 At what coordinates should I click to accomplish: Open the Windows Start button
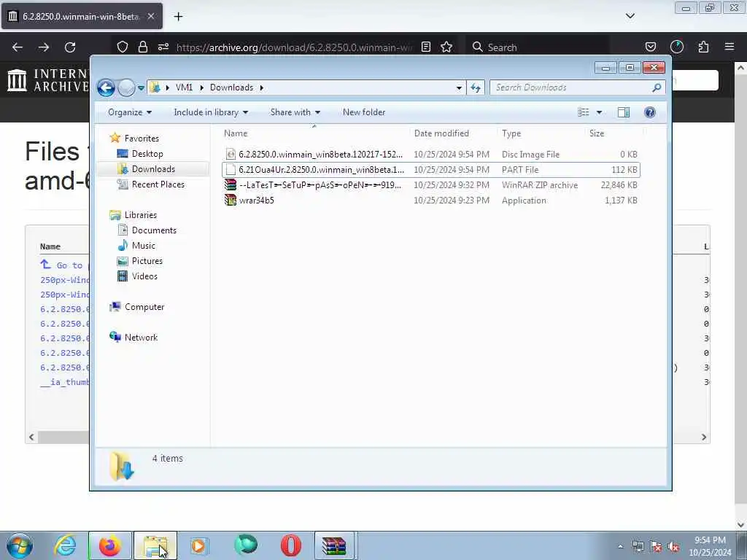(x=20, y=545)
